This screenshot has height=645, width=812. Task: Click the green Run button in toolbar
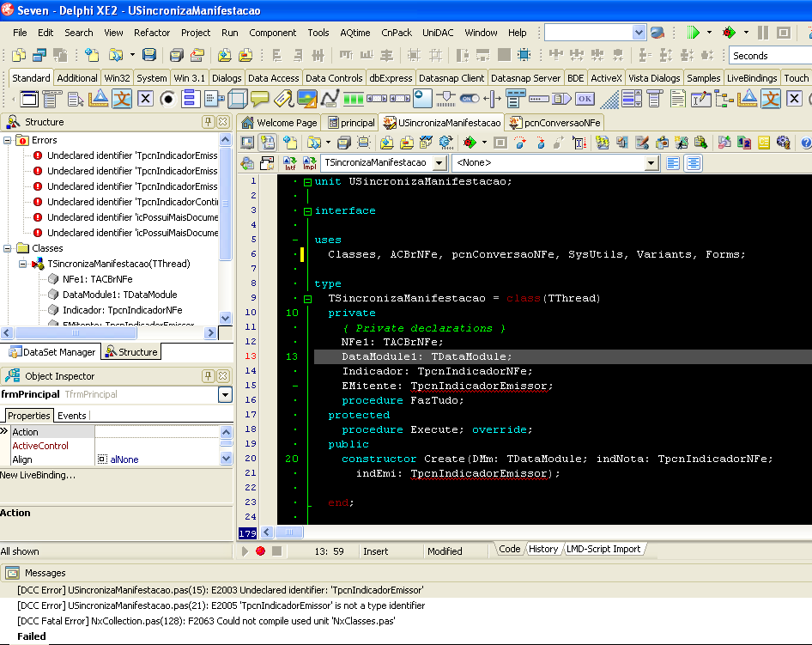pos(693,33)
